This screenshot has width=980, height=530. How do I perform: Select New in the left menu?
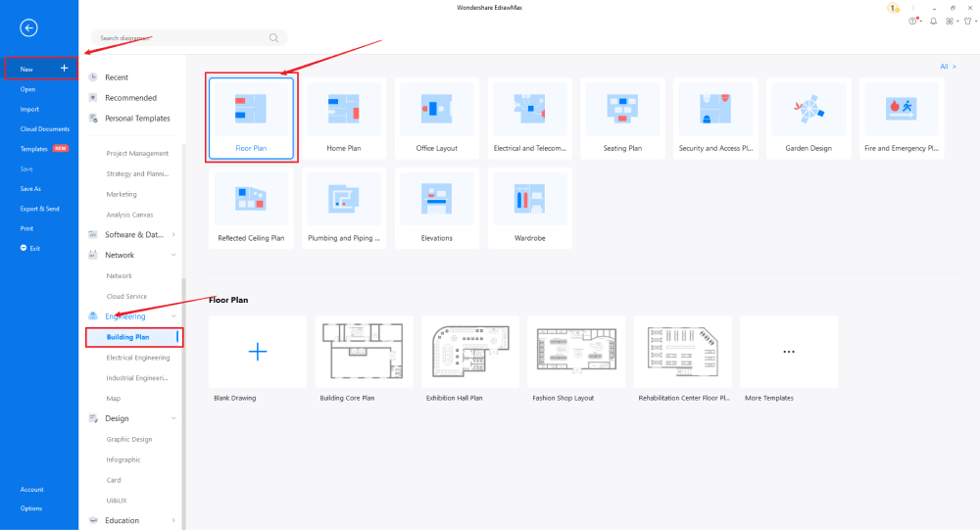(x=41, y=69)
